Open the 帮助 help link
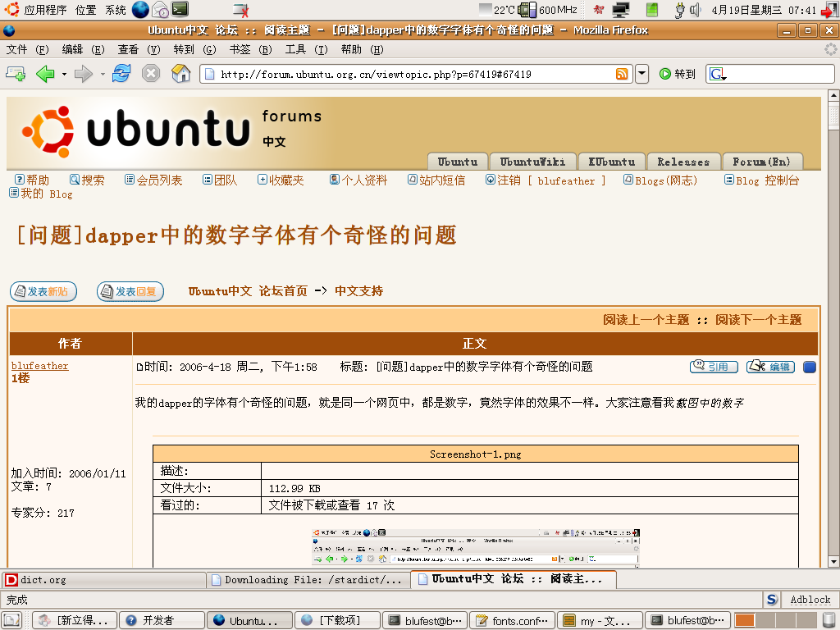Screen dimensions: 840x630 [x=32, y=180]
